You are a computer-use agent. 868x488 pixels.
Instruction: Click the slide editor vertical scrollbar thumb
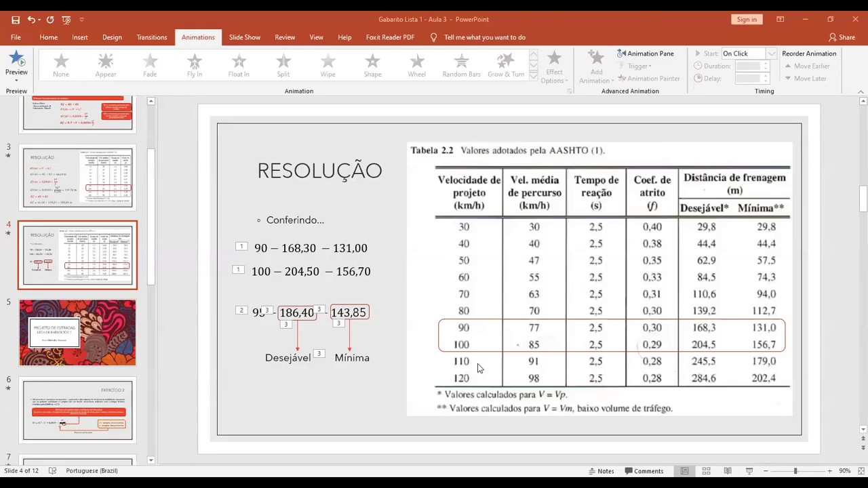863,199
